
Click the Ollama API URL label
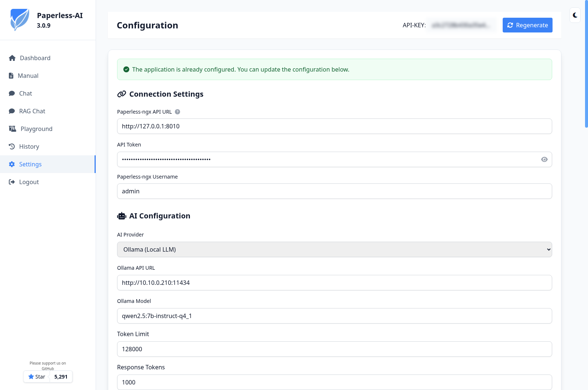136,268
